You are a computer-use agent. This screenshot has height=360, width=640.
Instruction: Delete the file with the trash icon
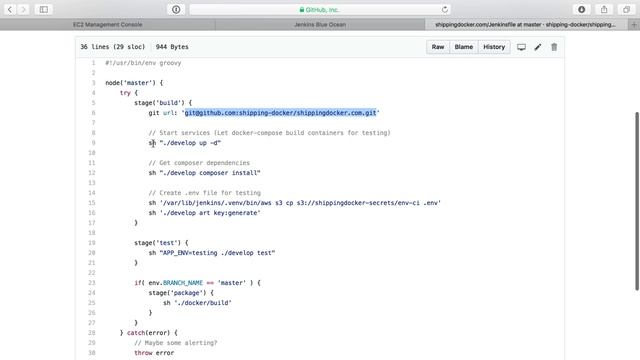554,47
